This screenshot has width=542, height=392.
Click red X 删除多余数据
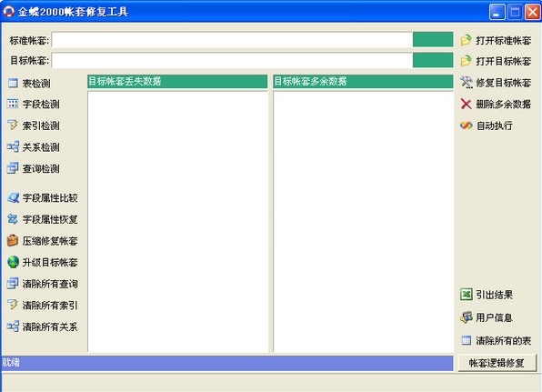click(x=466, y=104)
